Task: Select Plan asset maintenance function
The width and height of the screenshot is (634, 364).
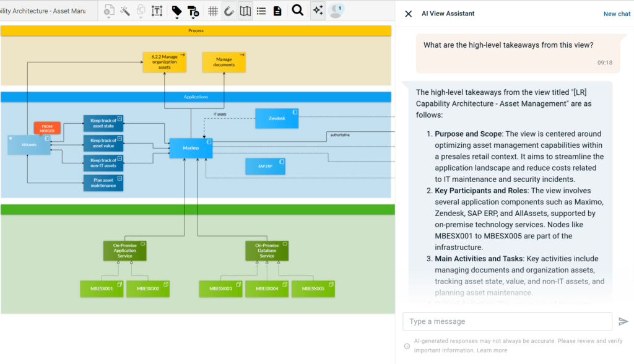Action: 103,183
